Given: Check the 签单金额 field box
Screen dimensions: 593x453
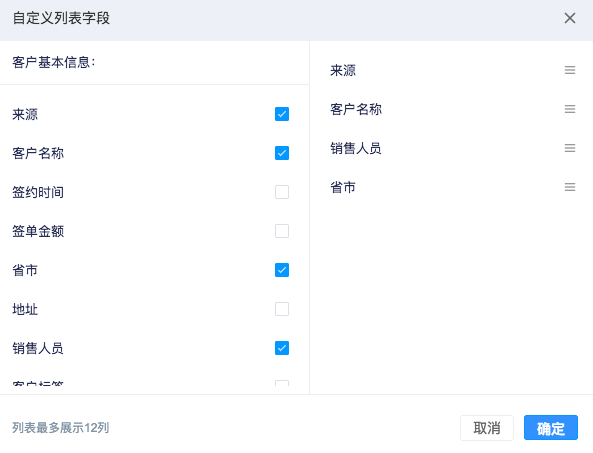Looking at the screenshot, I should point(282,231).
